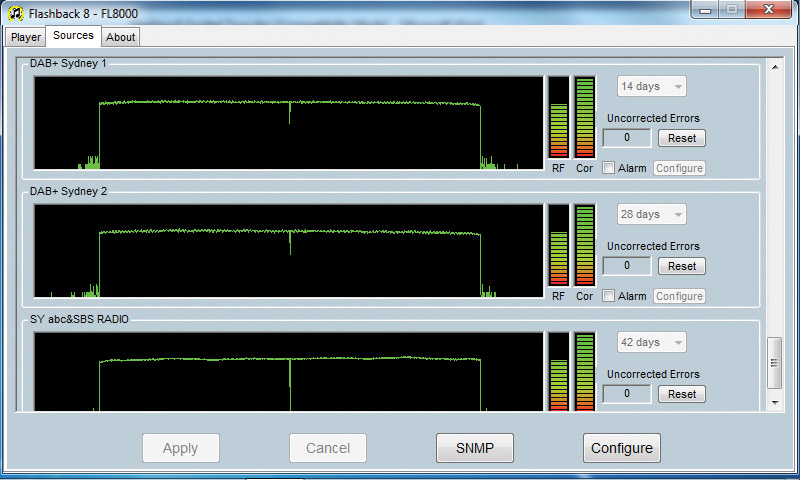Reset uncorrected errors for DAB+ Sydney 1
This screenshot has height=480, width=800.
[682, 138]
